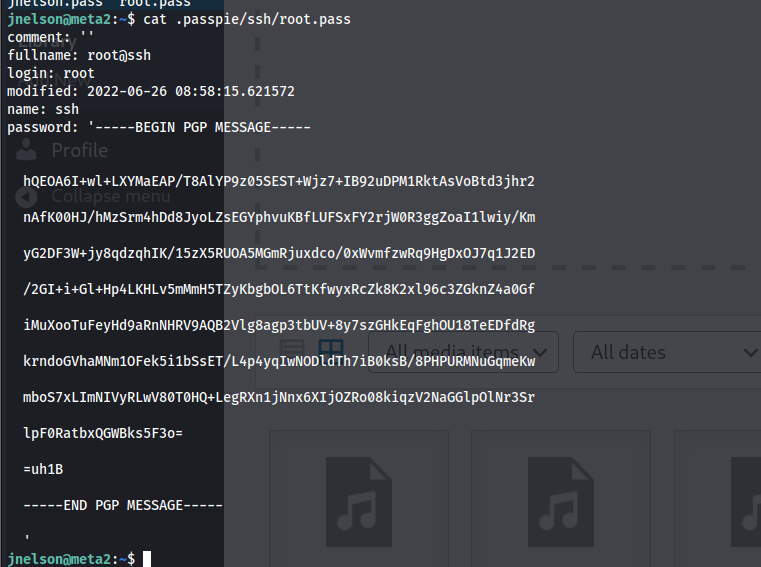Click the Profile user icon
761x567 pixels.
26,150
